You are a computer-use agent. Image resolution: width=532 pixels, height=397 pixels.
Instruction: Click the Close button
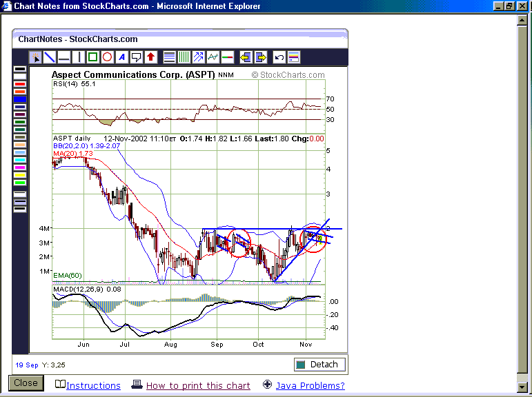26,383
